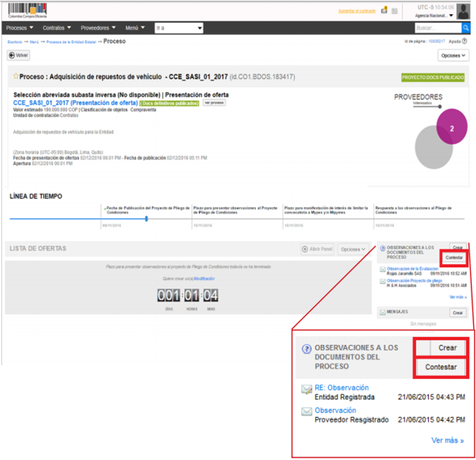Click the favorite star beside Proceso title
Viewport: 476px width, 460px height.
15,76
